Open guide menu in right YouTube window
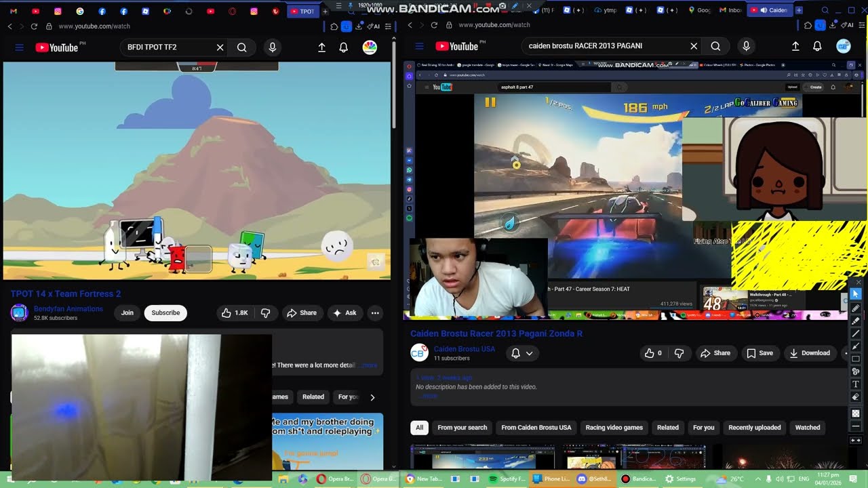Image resolution: width=868 pixels, height=488 pixels. pyautogui.click(x=419, y=46)
